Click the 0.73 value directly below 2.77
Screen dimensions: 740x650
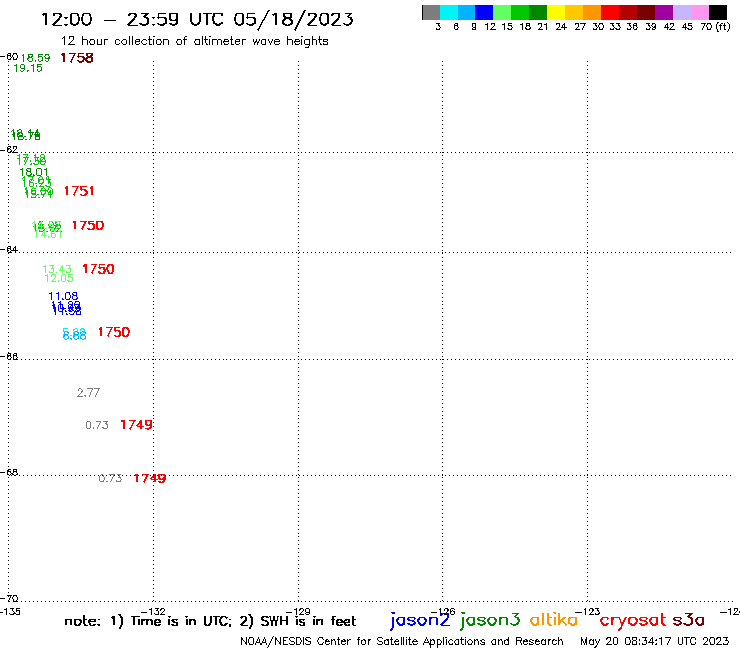[97, 425]
